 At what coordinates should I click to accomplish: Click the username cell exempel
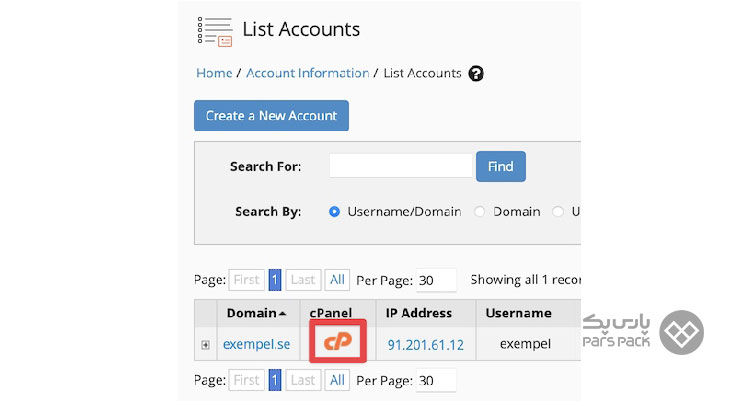click(525, 344)
